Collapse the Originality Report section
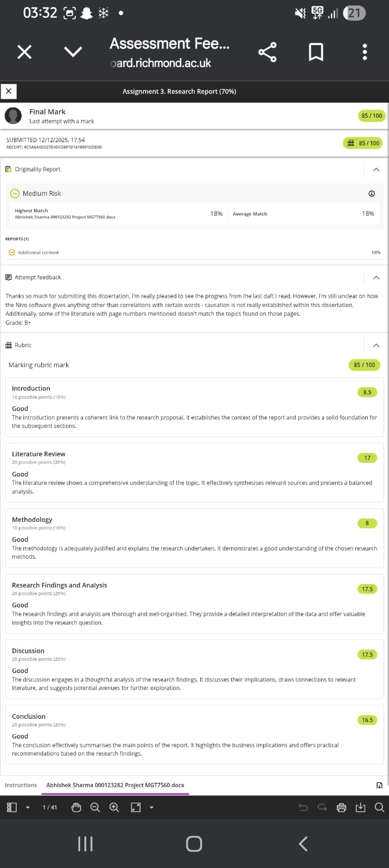 point(376,170)
